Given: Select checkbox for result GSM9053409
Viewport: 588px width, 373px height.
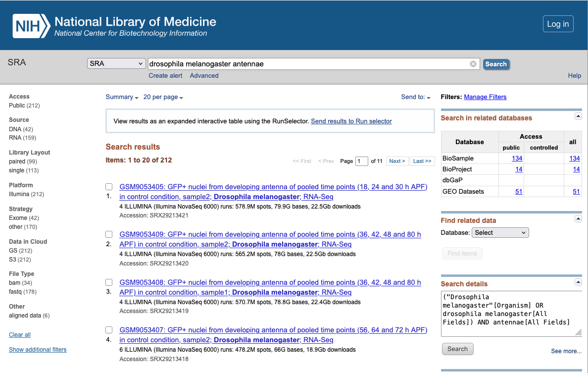Looking at the screenshot, I should click(109, 234).
